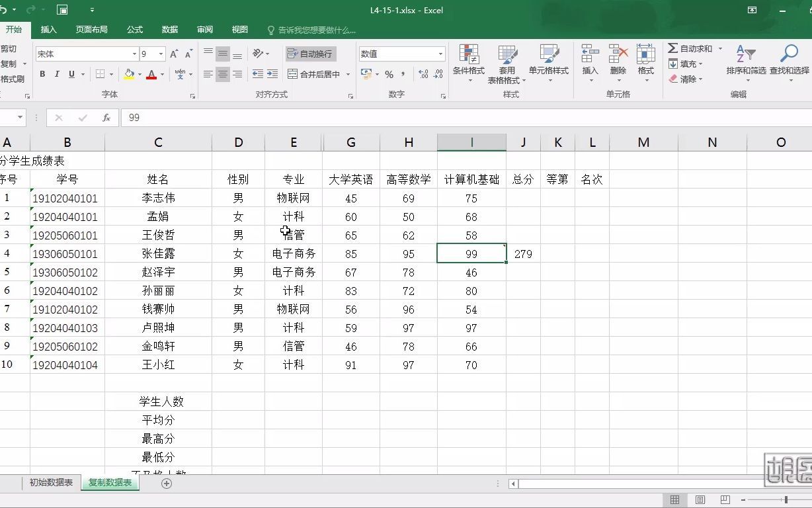Screen dimensions: 812x508
Task: Open 排序和筛选 sort and filter
Action: coord(746,64)
